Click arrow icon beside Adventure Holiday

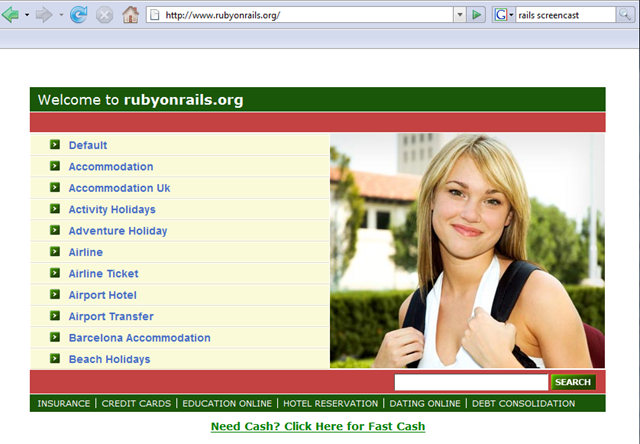(x=55, y=230)
